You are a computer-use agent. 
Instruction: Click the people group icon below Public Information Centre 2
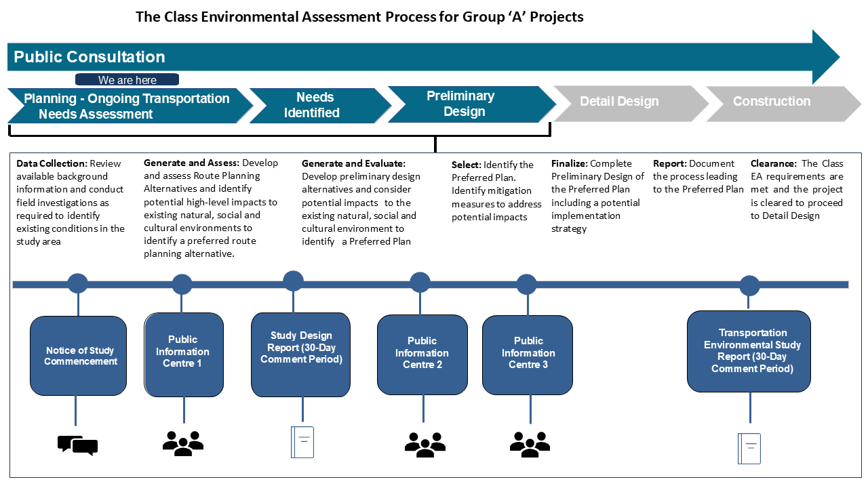click(x=425, y=444)
